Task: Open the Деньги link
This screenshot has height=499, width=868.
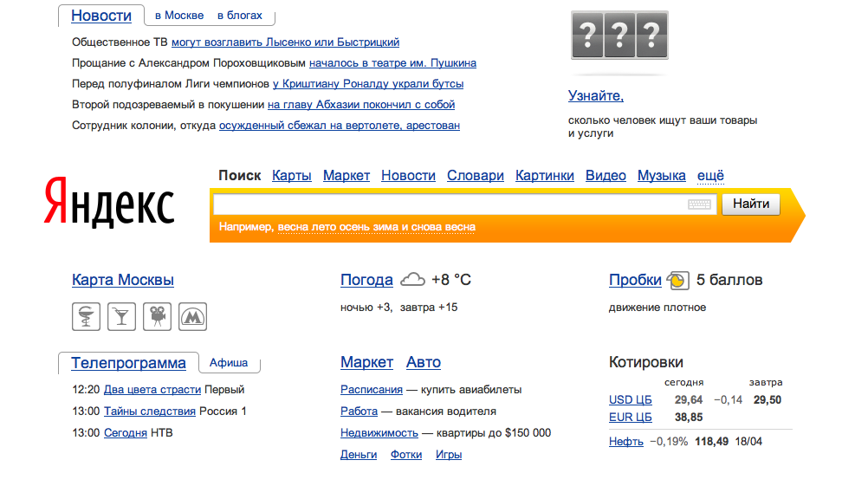Action: pos(359,455)
